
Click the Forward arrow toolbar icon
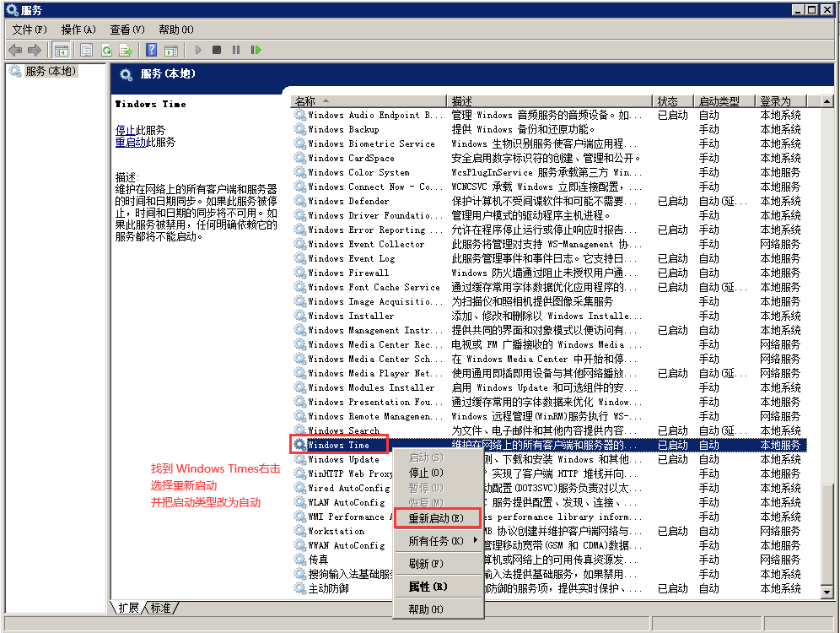pos(35,51)
